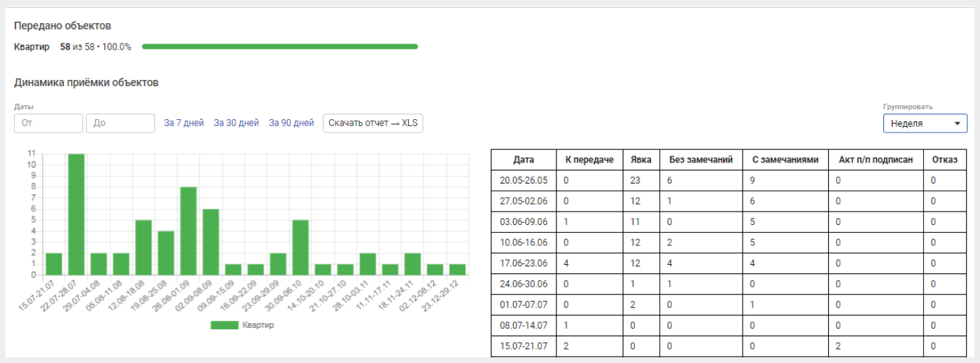Click the 'До' end date field

pos(120,123)
